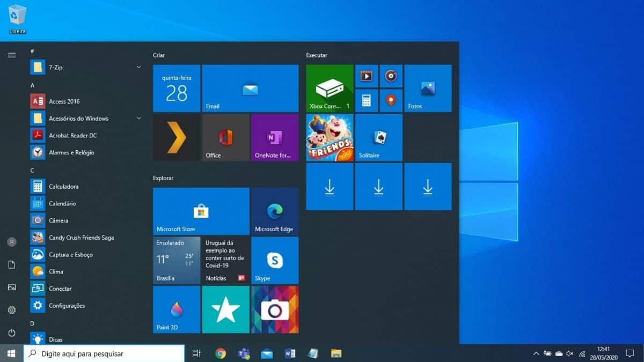Open the user account icon in Start rail
This screenshot has height=362, width=644.
[12, 242]
